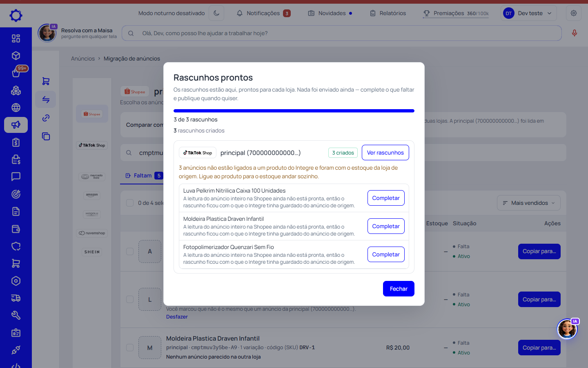Complete Fotopolimerizador Quenzari Sem Fio draft
The image size is (588, 368).
coord(386,254)
